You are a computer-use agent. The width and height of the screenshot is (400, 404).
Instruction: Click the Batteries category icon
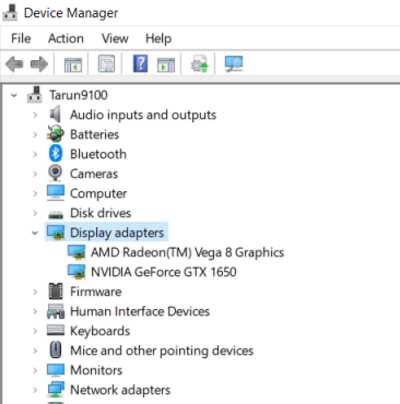(x=55, y=134)
